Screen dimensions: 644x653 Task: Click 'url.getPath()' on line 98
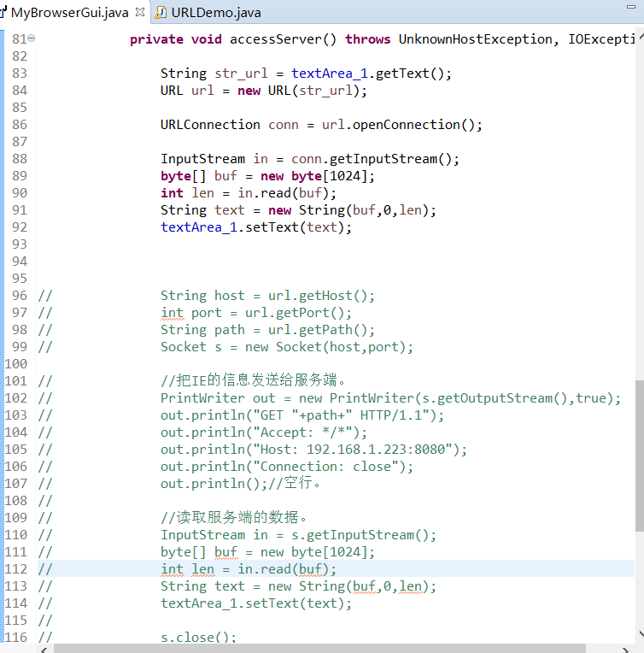318,329
